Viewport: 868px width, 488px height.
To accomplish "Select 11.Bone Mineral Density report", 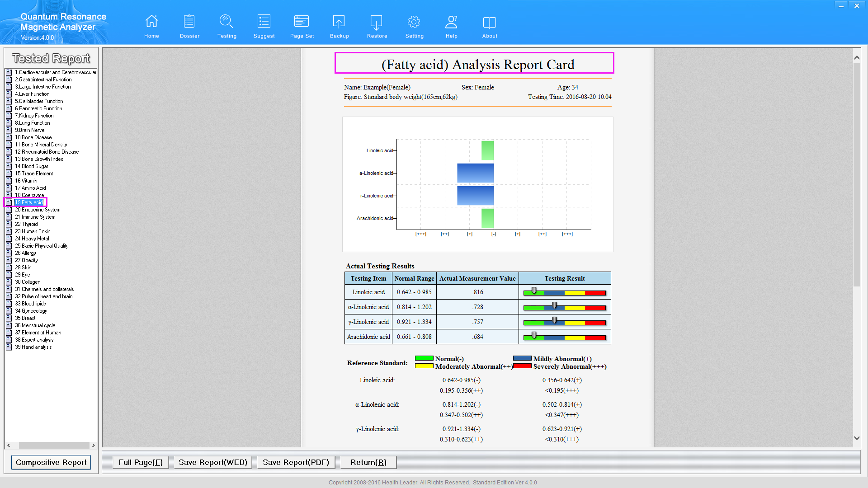I will click(41, 145).
